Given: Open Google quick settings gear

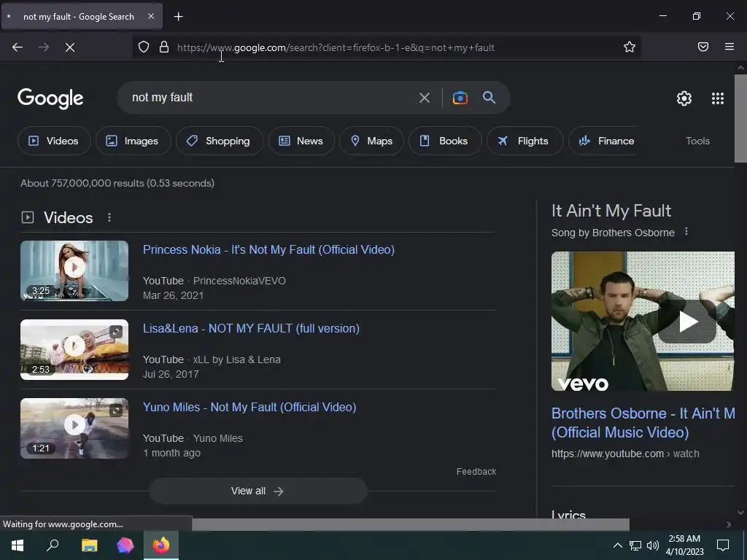Looking at the screenshot, I should point(684,98).
